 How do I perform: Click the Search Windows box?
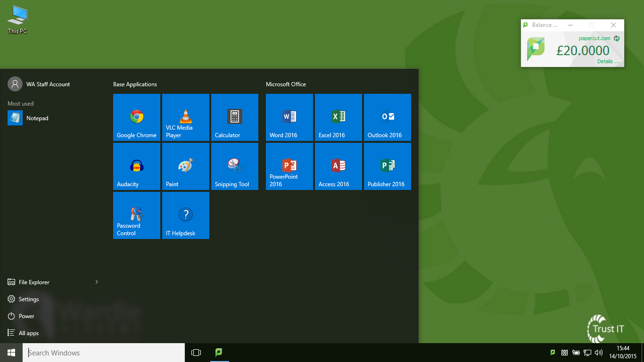point(104,352)
